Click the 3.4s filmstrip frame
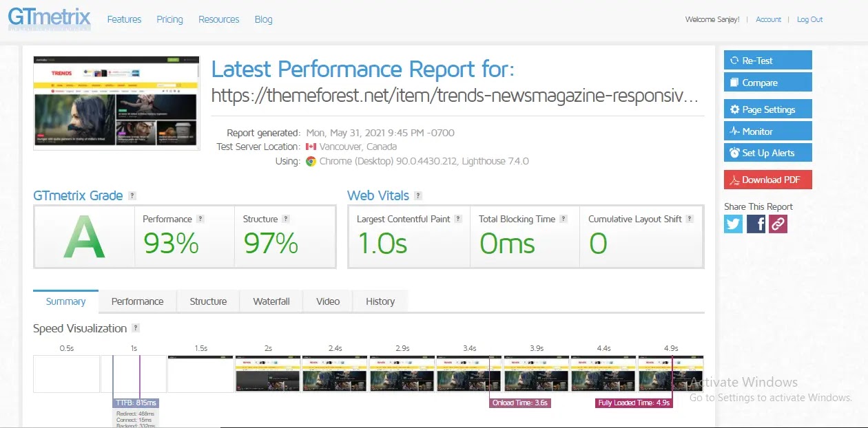 coord(469,374)
